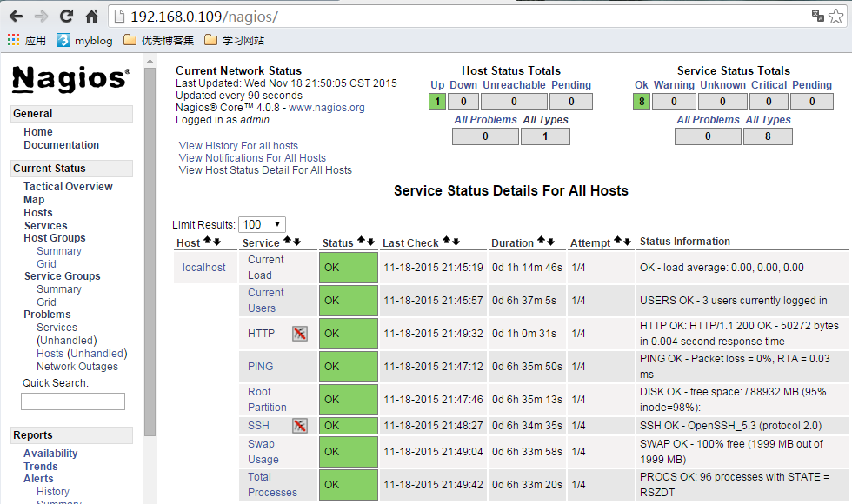Open the myblog bookmark
852x504 pixels.
(x=85, y=40)
